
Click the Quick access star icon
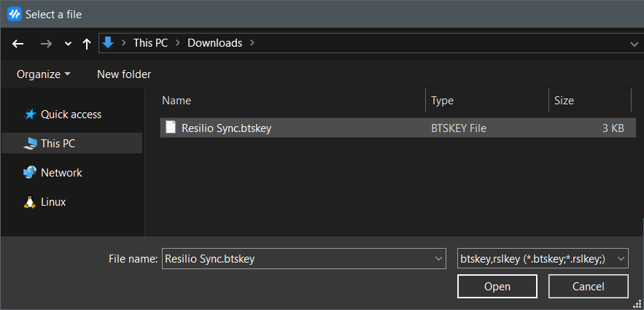click(x=30, y=114)
